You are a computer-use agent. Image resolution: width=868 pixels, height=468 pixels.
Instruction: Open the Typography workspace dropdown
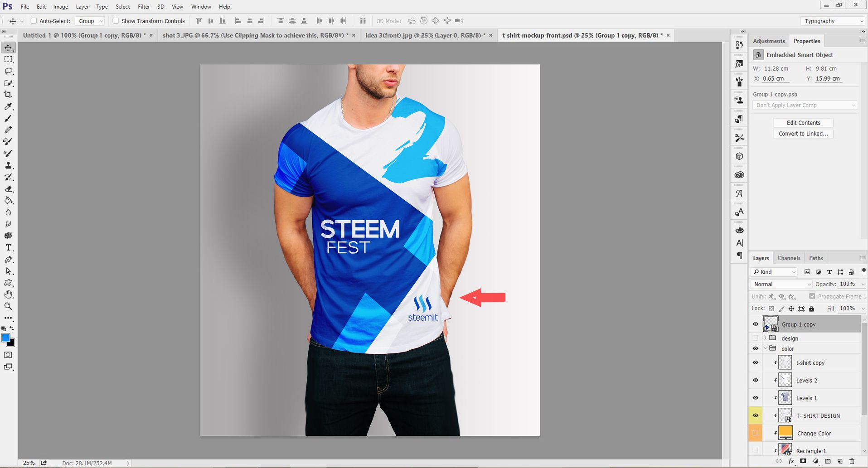pos(832,21)
